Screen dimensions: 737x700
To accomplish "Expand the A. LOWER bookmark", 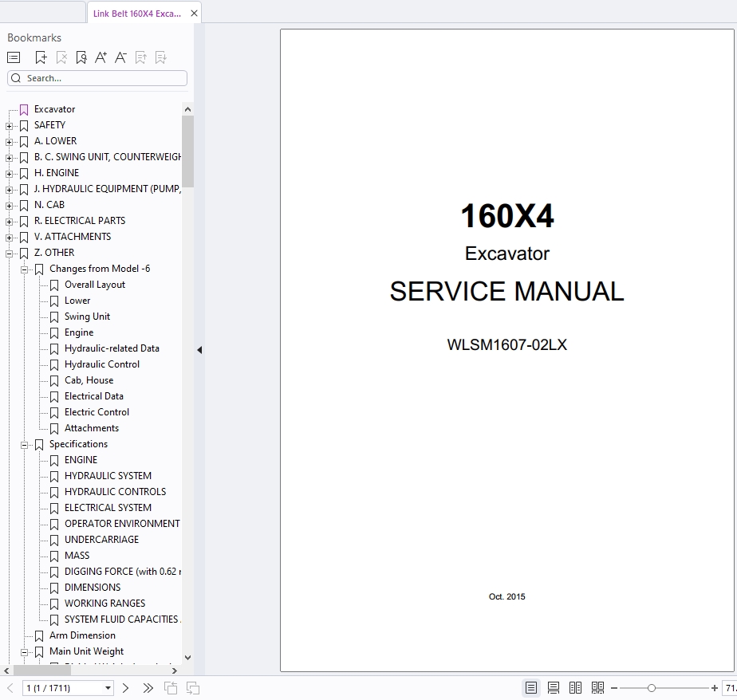I will coord(9,142).
